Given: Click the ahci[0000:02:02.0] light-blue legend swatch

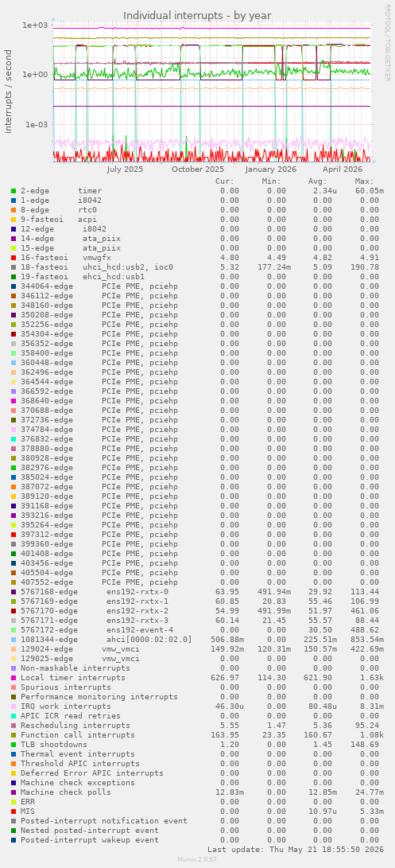Looking at the screenshot, I should 14,640.
